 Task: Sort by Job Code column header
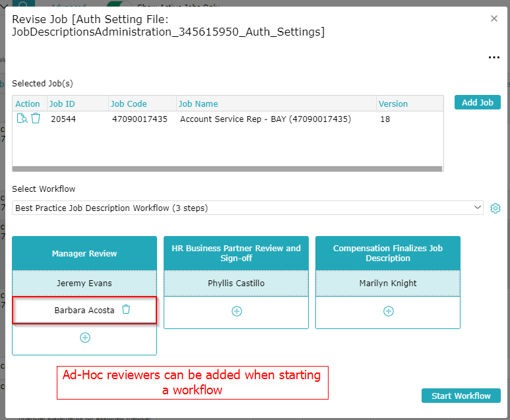129,104
